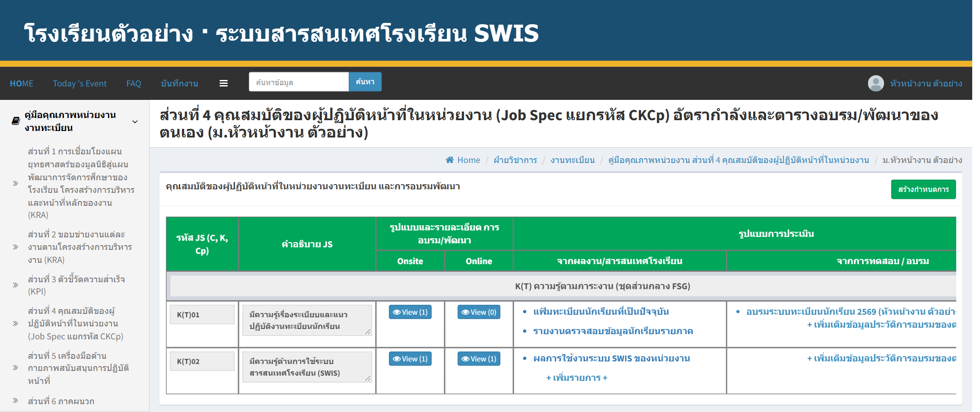The width and height of the screenshot is (980, 412).
Task: Focus the ค้นหาข้อมูล search field
Action: 299,82
